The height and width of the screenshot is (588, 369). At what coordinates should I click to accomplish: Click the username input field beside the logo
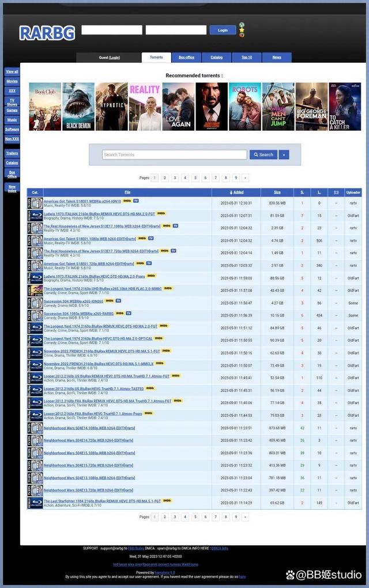112,30
